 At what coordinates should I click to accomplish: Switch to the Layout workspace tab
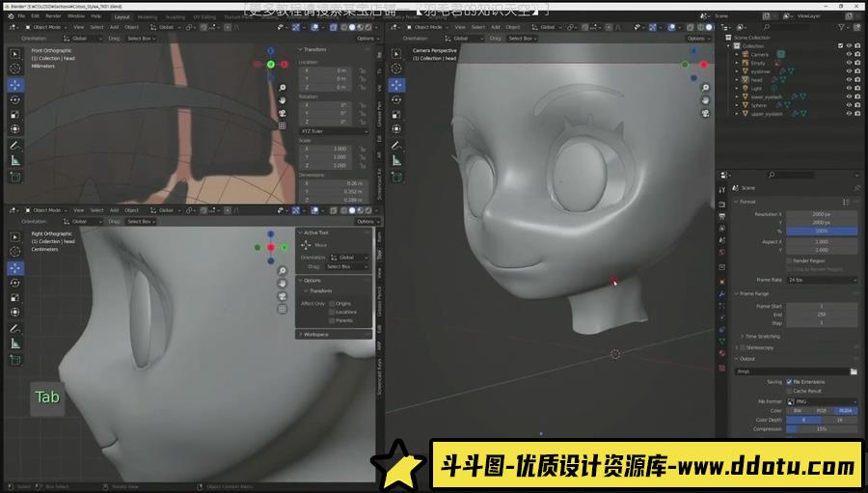tap(122, 17)
